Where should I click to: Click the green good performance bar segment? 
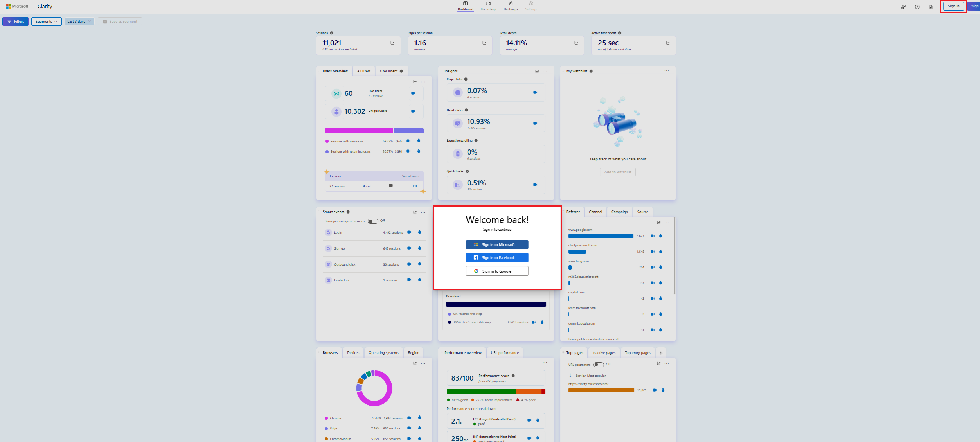(x=481, y=392)
